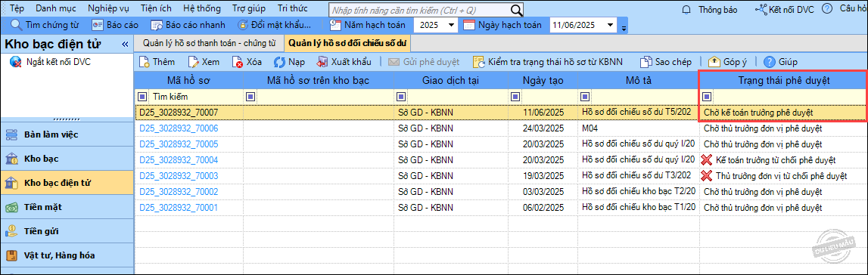868x275 pixels.
Task: Open filter operator for Mã hồ sơ column
Action: pyautogui.click(x=142, y=97)
